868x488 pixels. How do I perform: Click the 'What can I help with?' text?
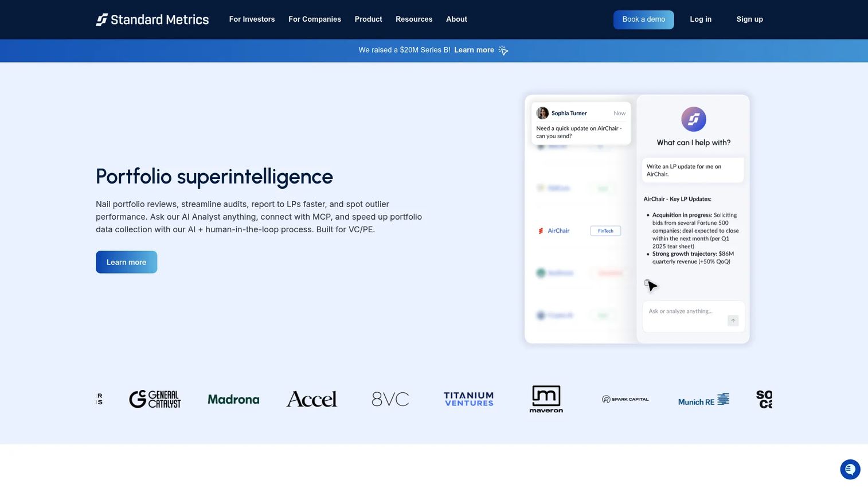694,143
